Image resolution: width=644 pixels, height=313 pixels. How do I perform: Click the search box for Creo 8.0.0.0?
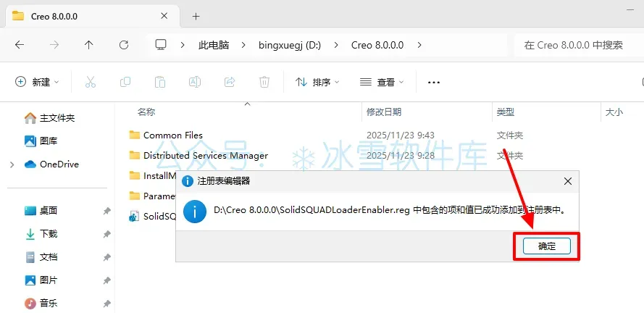[x=578, y=45]
